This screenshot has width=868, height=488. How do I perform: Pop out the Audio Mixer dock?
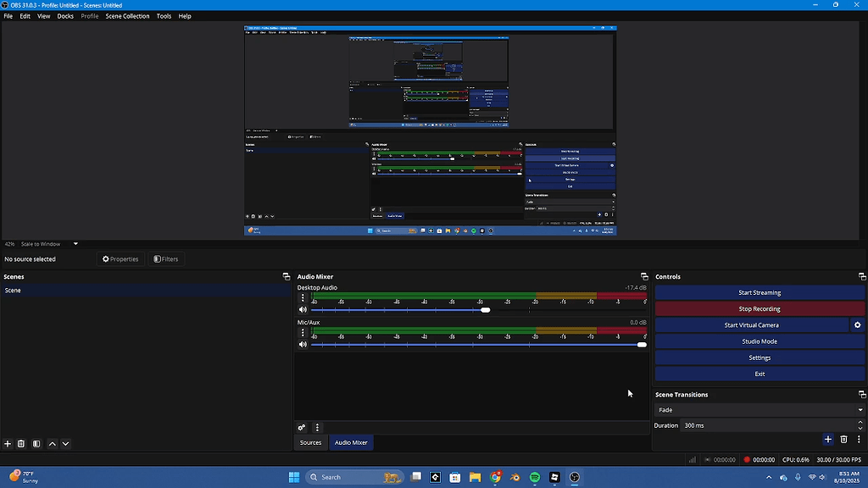pos(644,277)
